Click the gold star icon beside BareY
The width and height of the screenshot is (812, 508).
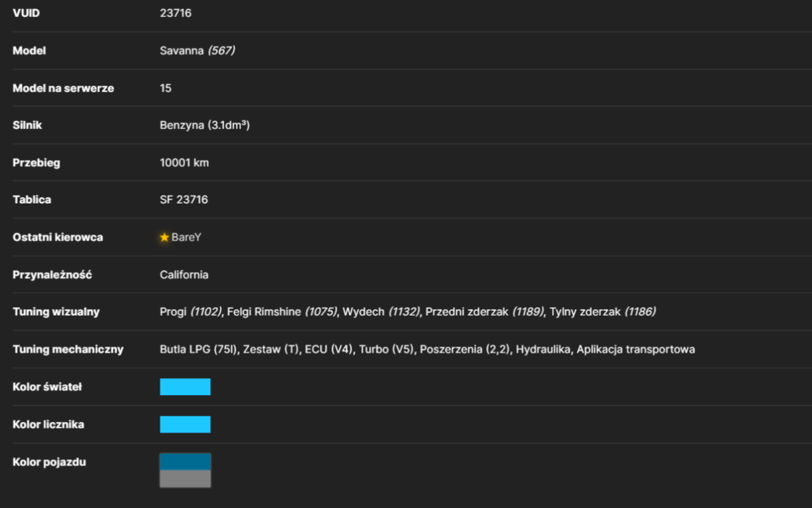pyautogui.click(x=164, y=238)
